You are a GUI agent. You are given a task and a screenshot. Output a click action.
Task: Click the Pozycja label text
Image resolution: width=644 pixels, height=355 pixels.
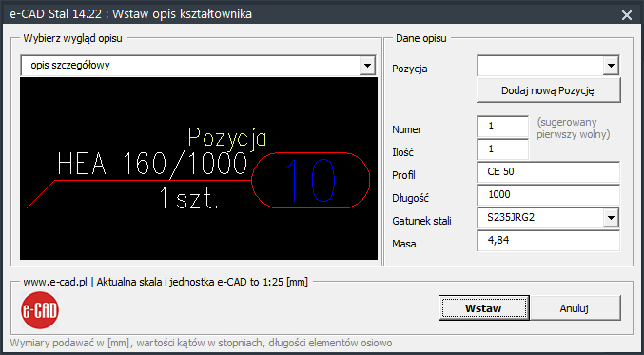coord(409,69)
